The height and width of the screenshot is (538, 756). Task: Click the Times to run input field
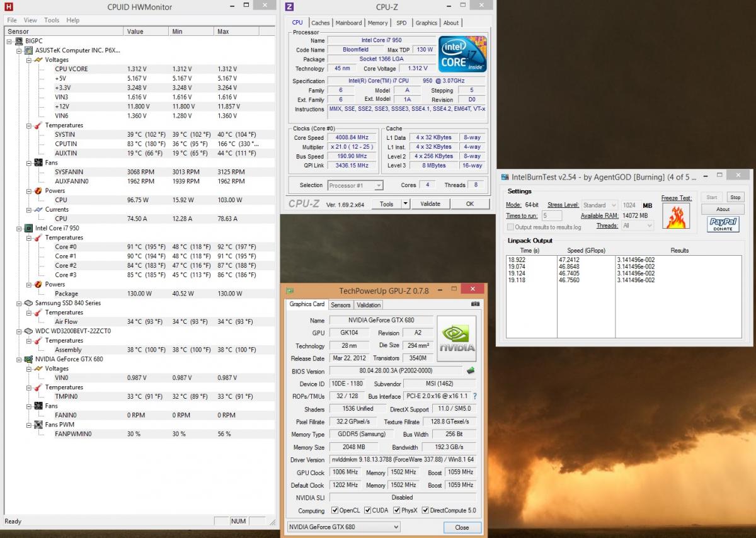(552, 216)
